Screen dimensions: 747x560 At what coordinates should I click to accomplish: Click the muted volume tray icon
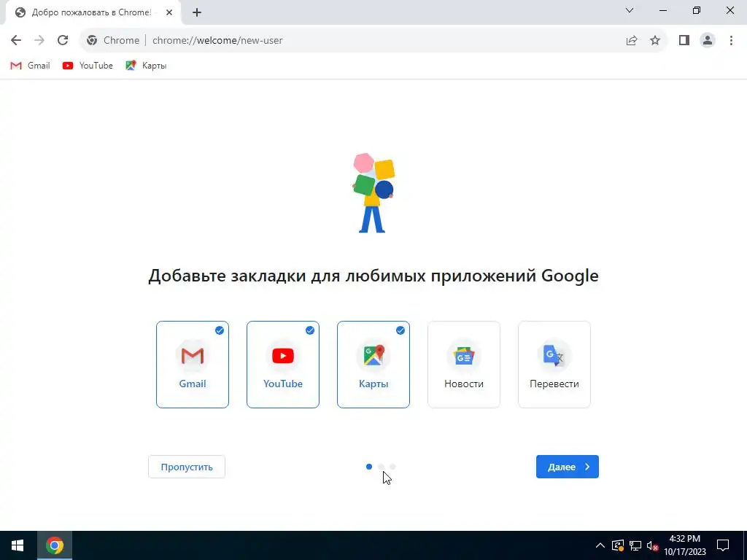point(653,545)
